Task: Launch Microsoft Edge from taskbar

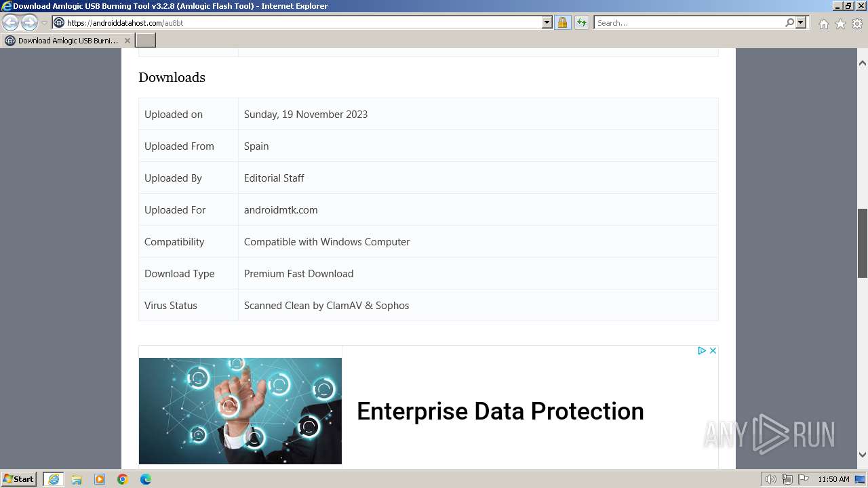Action: 146,479
